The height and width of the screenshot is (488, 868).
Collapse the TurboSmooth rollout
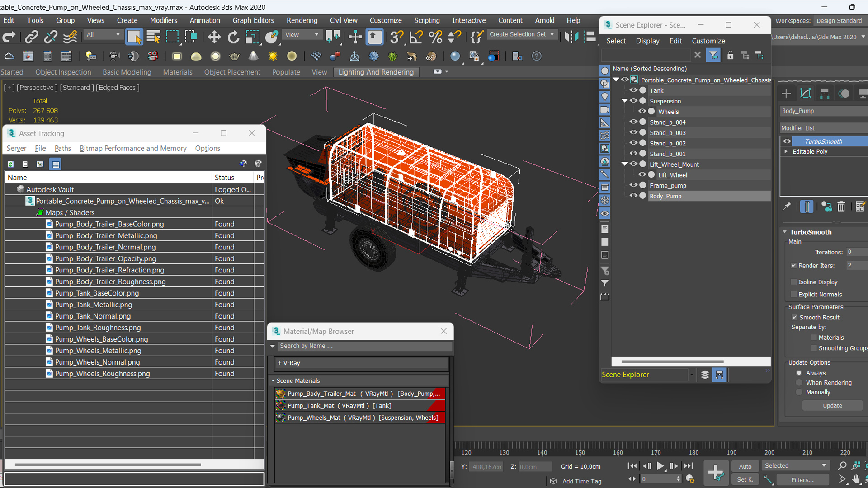(x=785, y=232)
